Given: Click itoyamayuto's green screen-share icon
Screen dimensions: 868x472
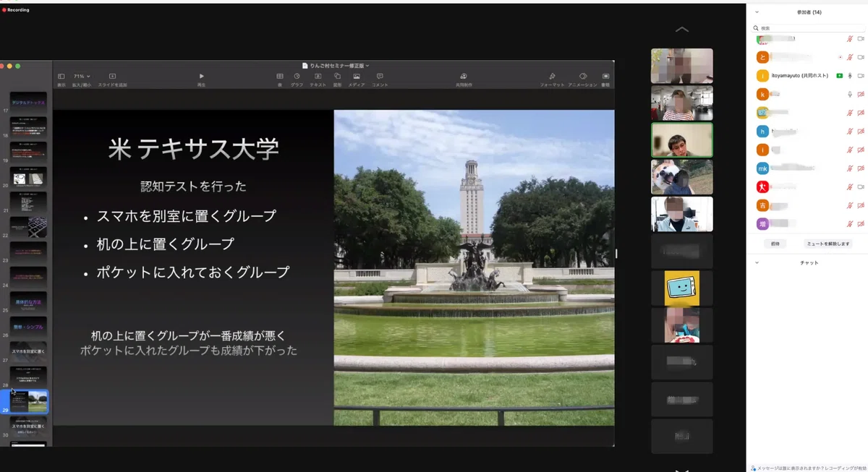Looking at the screenshot, I should 839,75.
